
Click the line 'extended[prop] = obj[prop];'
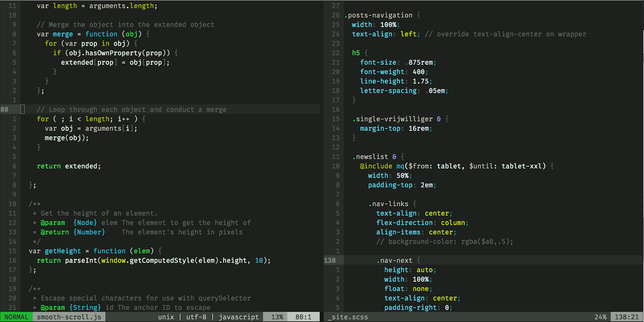click(115, 62)
